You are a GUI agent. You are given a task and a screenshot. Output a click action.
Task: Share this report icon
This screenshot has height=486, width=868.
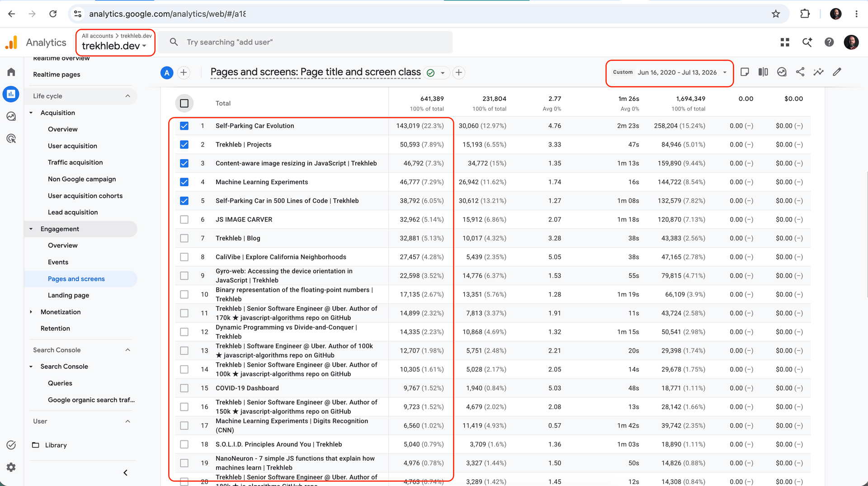pos(800,72)
